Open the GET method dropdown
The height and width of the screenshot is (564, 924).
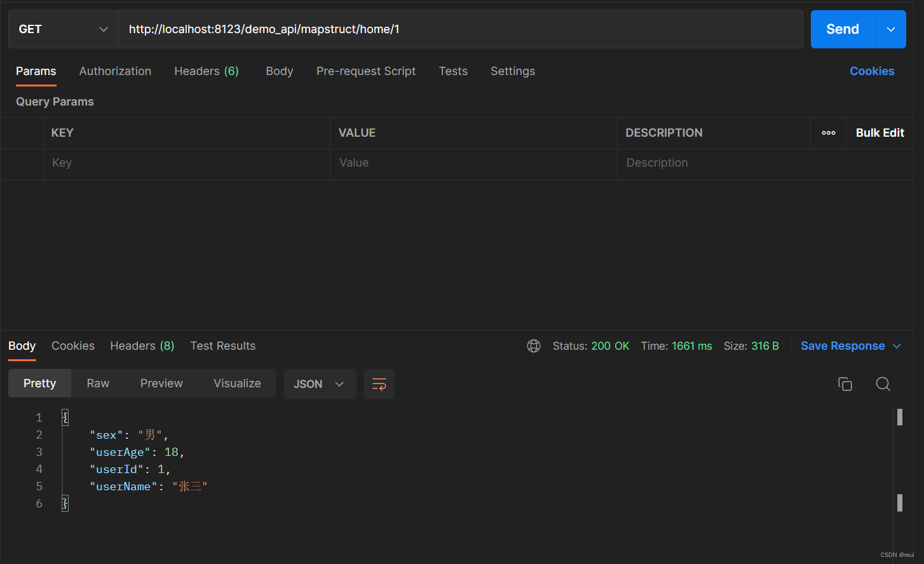click(x=64, y=29)
